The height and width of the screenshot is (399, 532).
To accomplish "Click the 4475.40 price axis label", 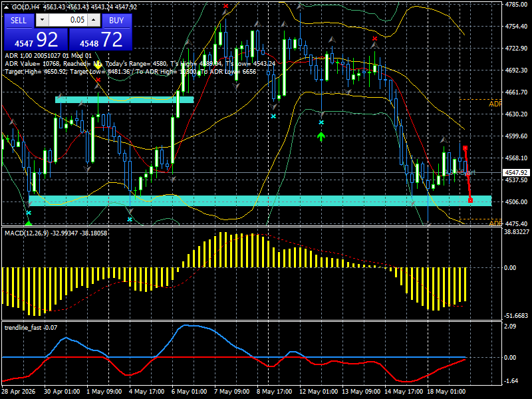I will pyautogui.click(x=516, y=223).
